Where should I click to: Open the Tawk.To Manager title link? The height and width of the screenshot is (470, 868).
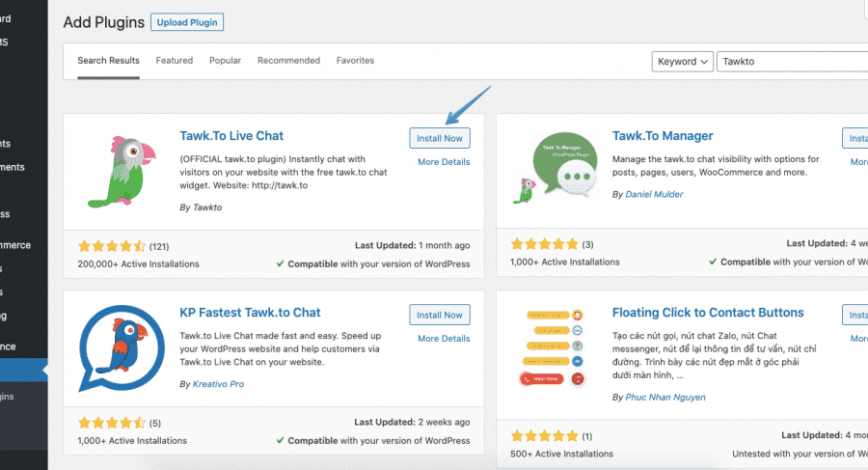[x=663, y=136]
